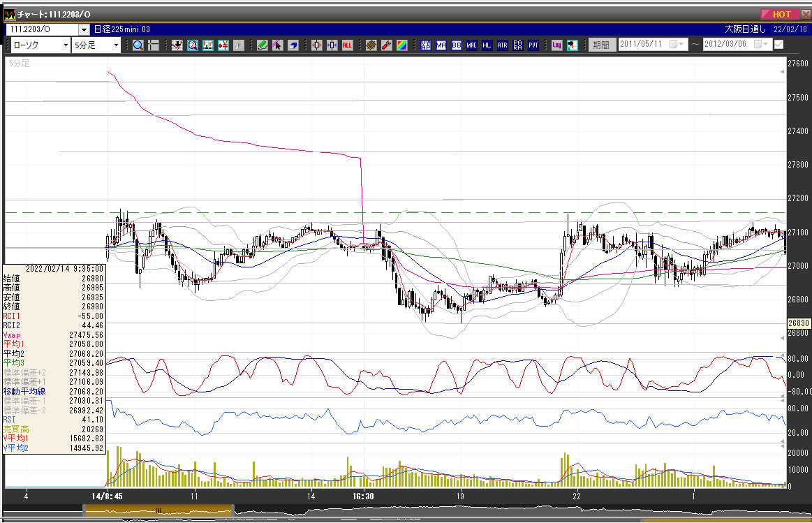Open the end date 2012/03/06 calendar dropdown

(x=761, y=45)
